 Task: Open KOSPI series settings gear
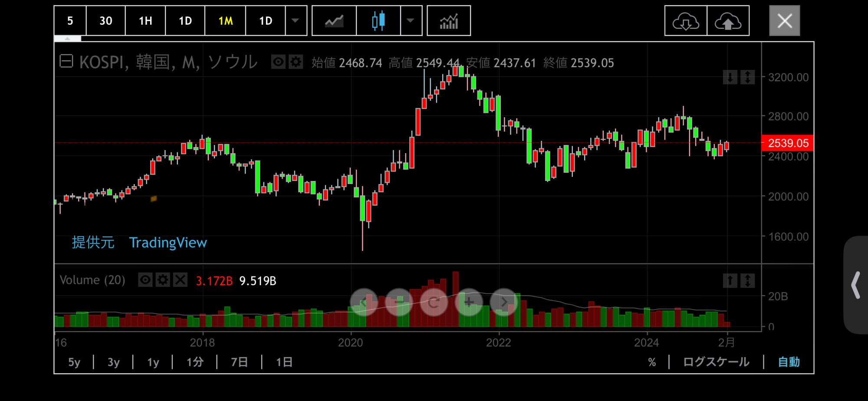[296, 62]
